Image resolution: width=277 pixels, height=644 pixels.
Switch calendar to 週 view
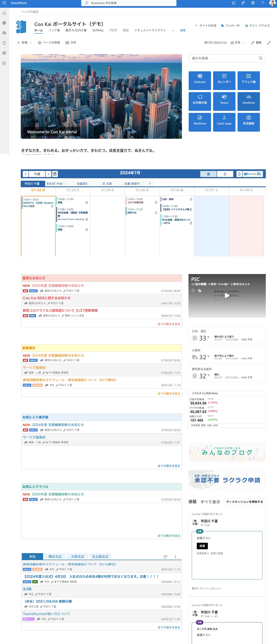point(208,174)
